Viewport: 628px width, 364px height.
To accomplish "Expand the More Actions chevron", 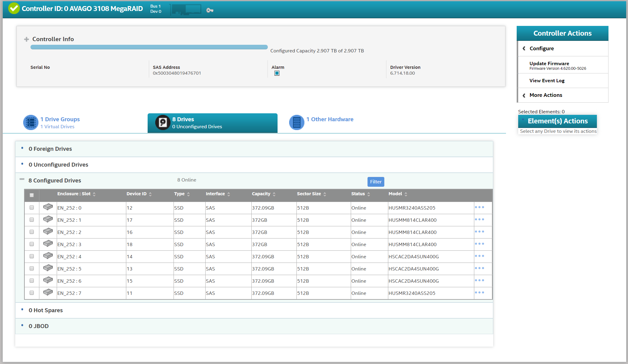I will click(524, 95).
